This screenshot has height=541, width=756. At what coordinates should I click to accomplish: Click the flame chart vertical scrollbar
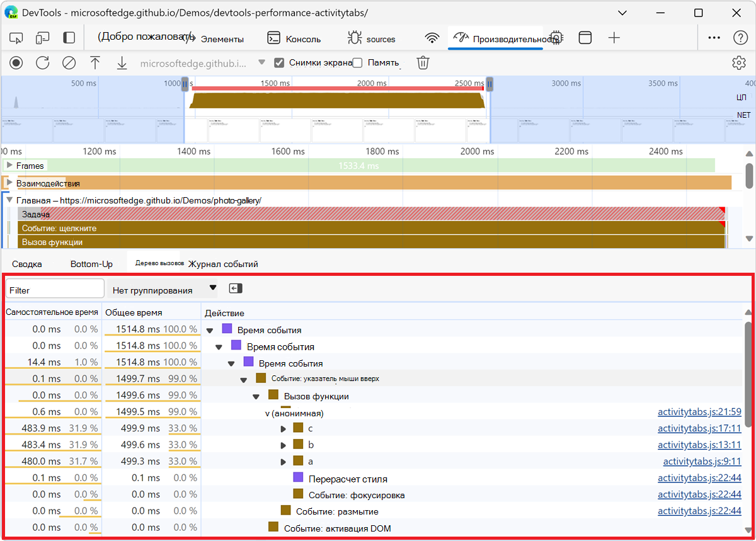749,175
